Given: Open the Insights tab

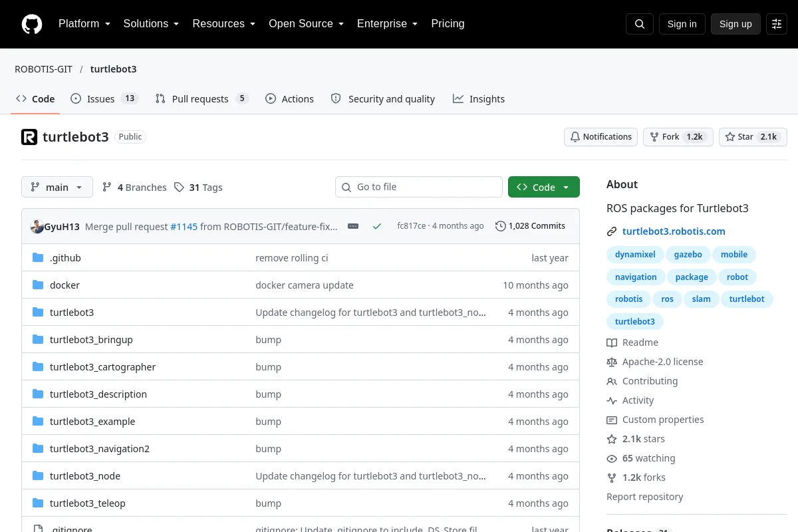Looking at the screenshot, I should pyautogui.click(x=479, y=99).
